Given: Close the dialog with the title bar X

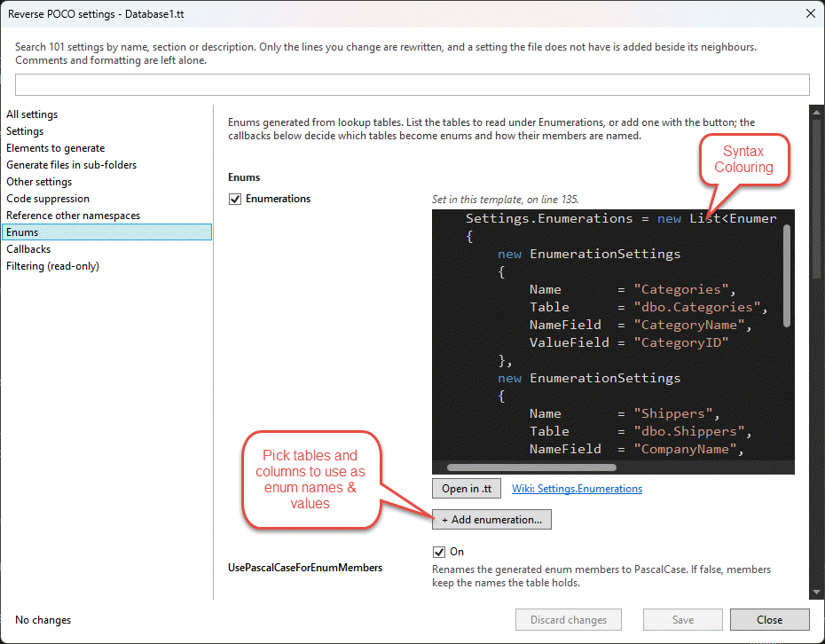Looking at the screenshot, I should click(810, 13).
